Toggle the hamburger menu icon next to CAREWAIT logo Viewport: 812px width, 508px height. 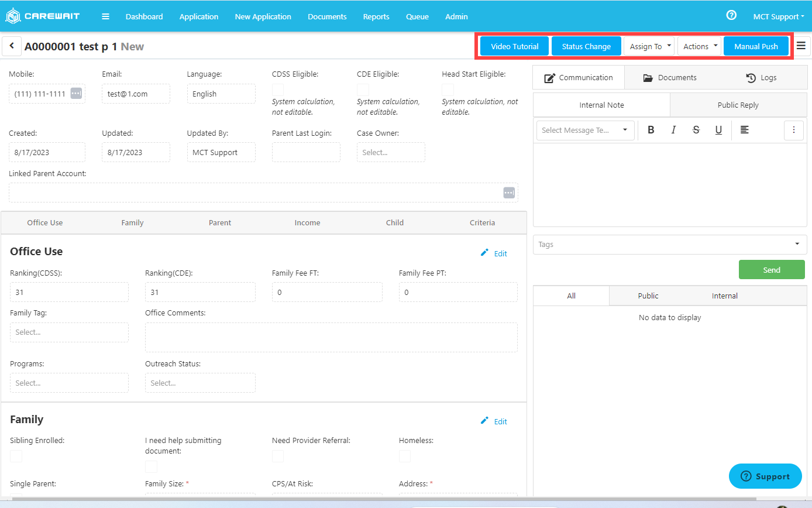(x=105, y=16)
